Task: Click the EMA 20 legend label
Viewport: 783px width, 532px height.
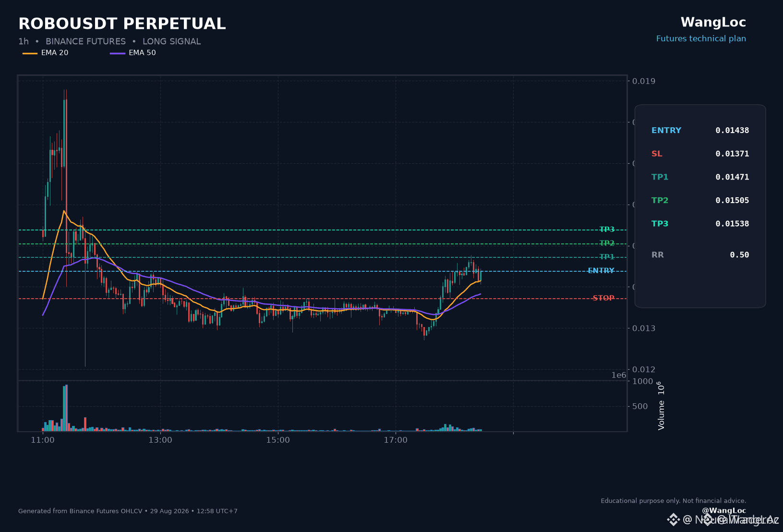Action: pos(55,53)
